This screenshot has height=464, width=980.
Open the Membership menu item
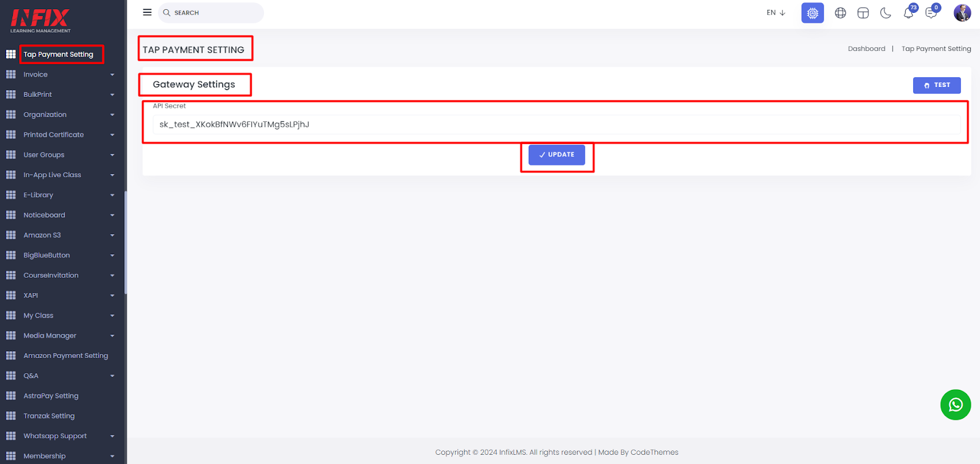coord(44,456)
